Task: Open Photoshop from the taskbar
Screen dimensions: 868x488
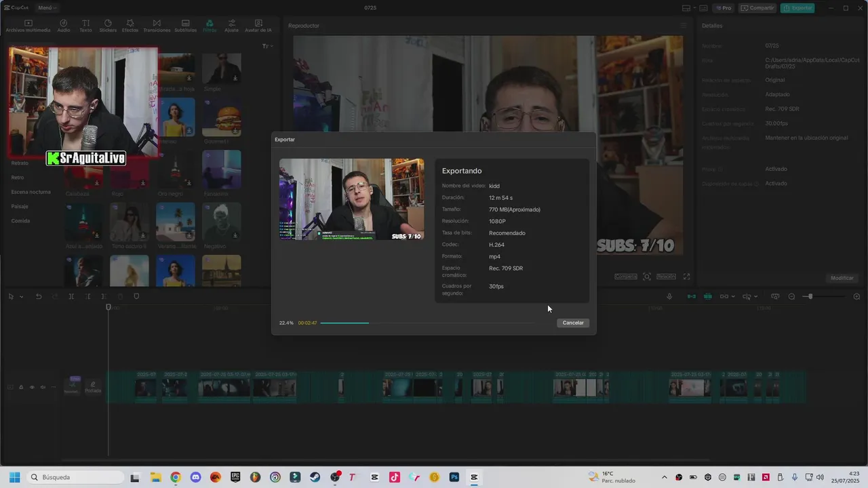Action: (x=454, y=477)
